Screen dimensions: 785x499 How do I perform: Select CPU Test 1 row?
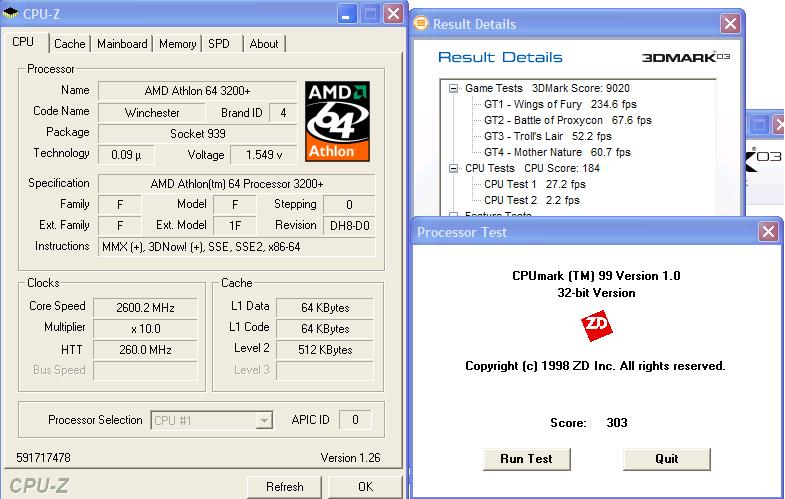pos(535,184)
